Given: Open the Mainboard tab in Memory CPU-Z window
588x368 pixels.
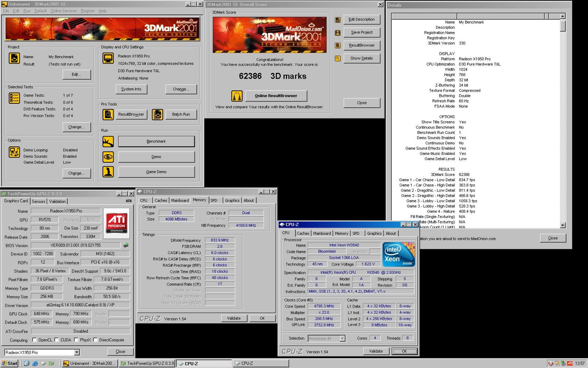Looking at the screenshot, I should [180, 201].
